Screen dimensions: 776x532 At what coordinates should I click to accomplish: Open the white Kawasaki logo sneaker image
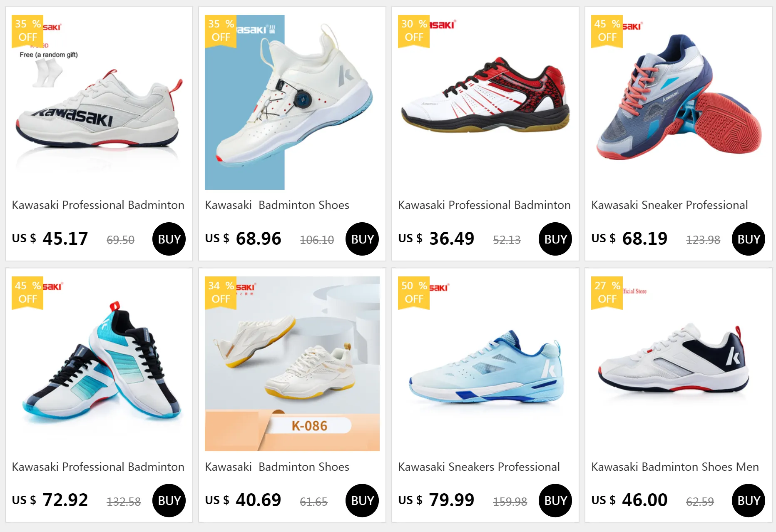[x=99, y=102]
